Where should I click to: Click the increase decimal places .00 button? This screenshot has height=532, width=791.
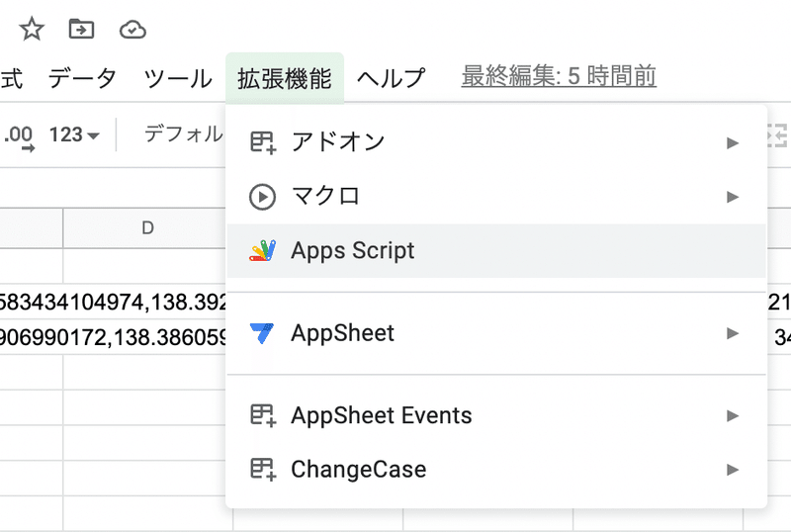coord(19,136)
